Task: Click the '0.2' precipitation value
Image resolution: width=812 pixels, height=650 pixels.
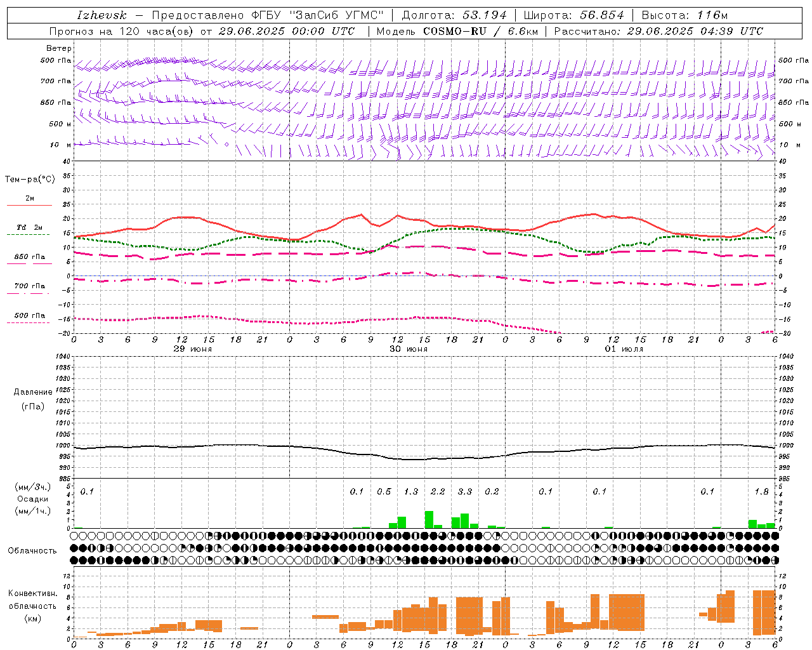Action: point(492,492)
